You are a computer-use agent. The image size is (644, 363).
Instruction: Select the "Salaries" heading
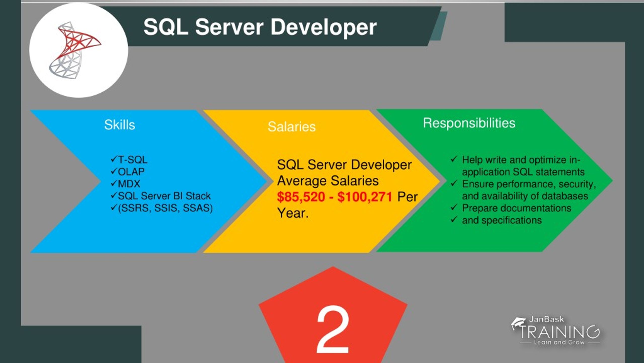point(292,126)
